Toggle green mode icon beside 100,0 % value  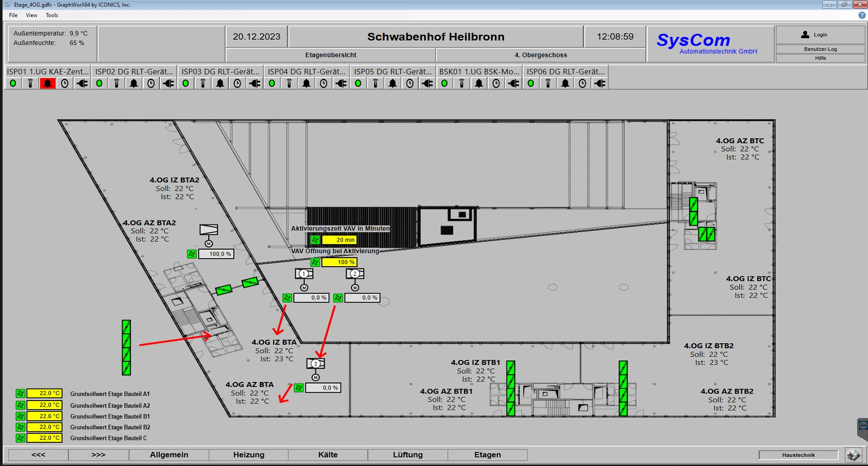point(192,254)
